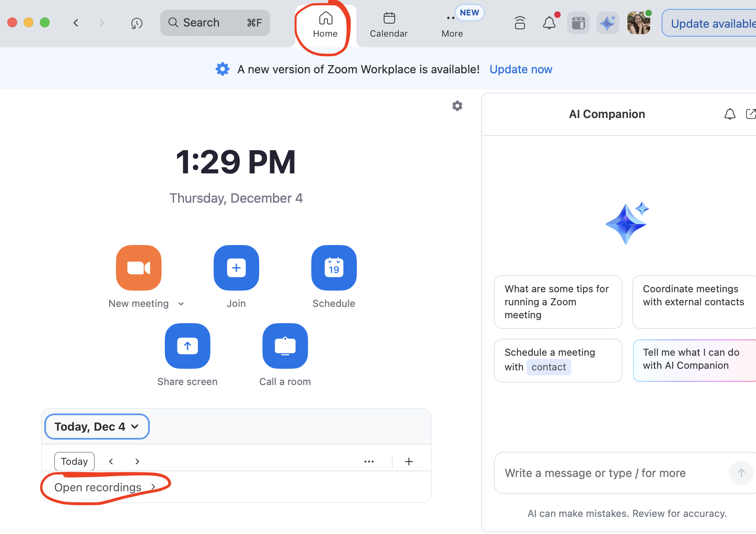The height and width of the screenshot is (534, 756).
Task: Go to the next day
Action: click(137, 461)
